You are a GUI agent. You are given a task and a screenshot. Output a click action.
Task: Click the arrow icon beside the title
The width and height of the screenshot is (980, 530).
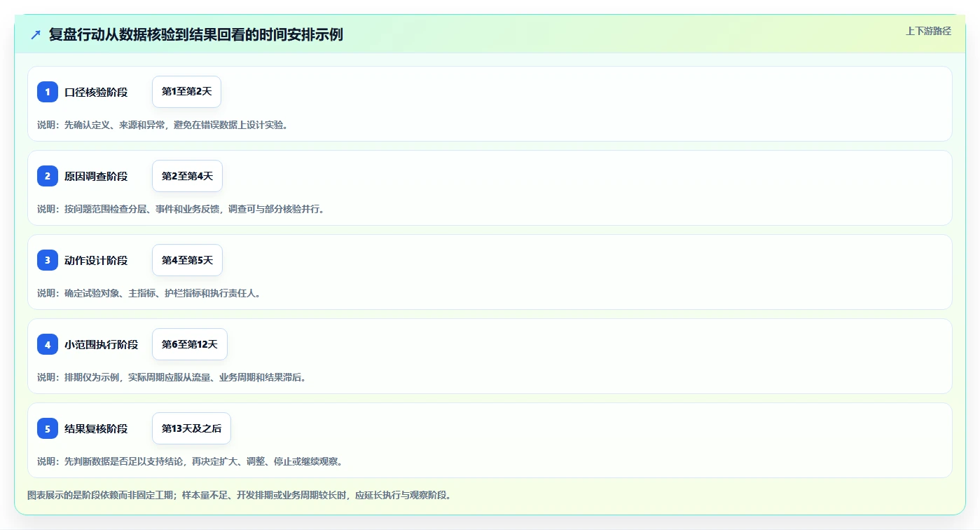point(36,34)
